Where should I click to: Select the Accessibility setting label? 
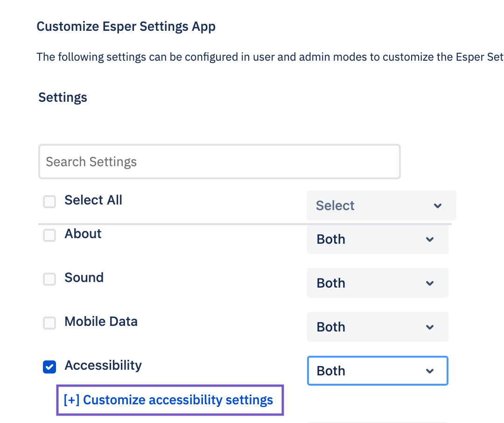coord(103,366)
